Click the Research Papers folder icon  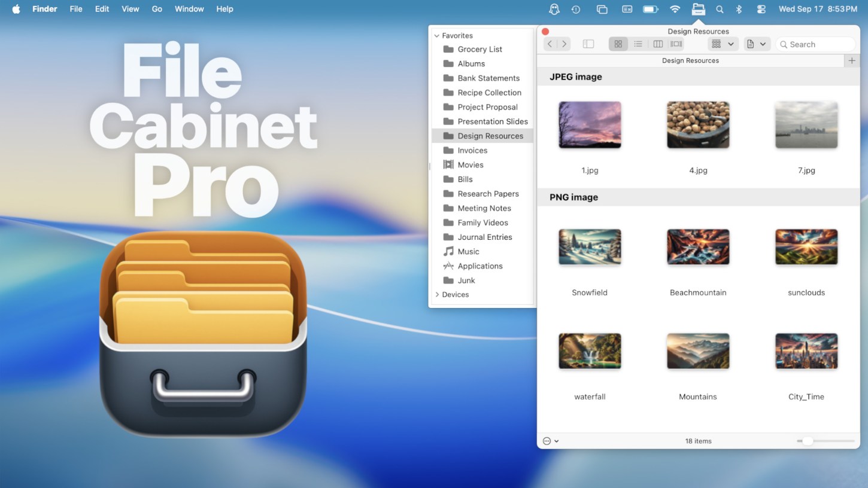[448, 194]
